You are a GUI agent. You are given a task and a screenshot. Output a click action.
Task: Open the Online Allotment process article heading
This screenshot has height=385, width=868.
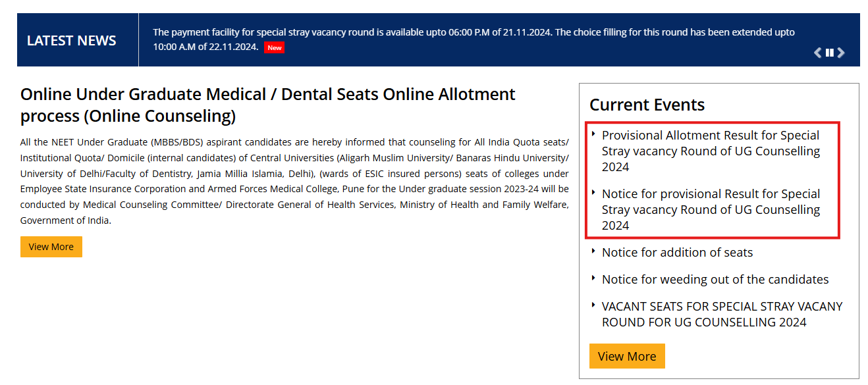pyautogui.click(x=267, y=105)
